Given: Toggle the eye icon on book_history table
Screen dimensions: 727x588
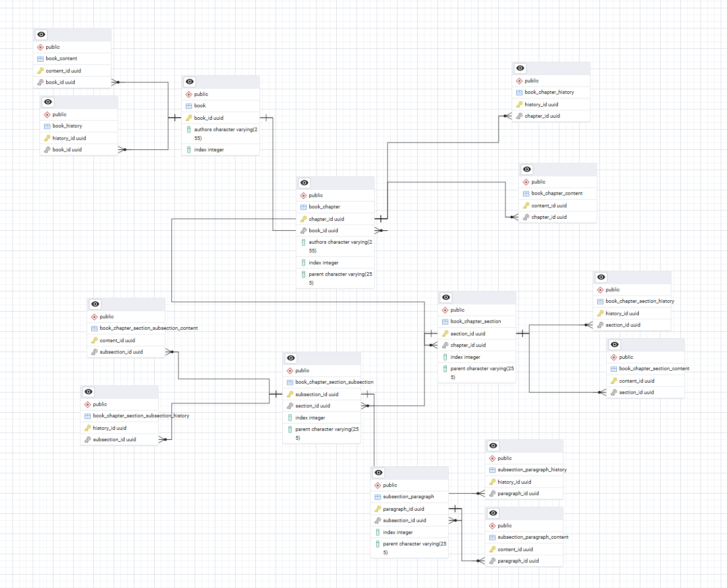Looking at the screenshot, I should click(x=48, y=102).
